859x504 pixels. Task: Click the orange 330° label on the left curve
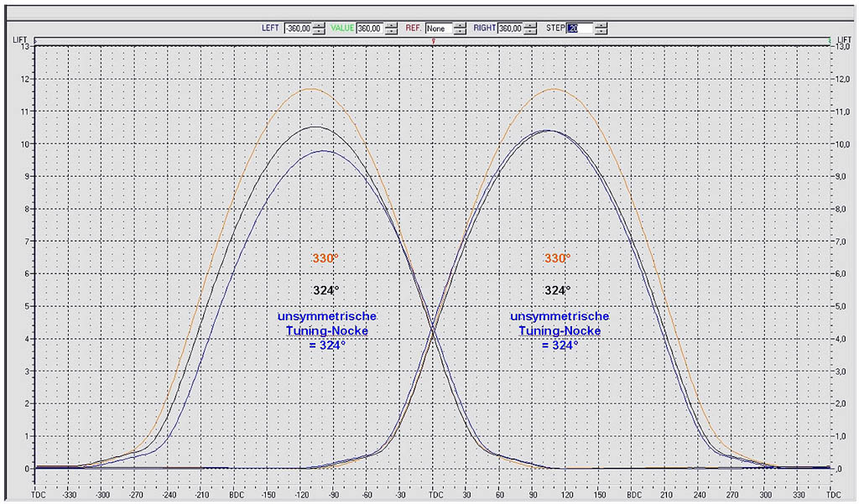(325, 258)
